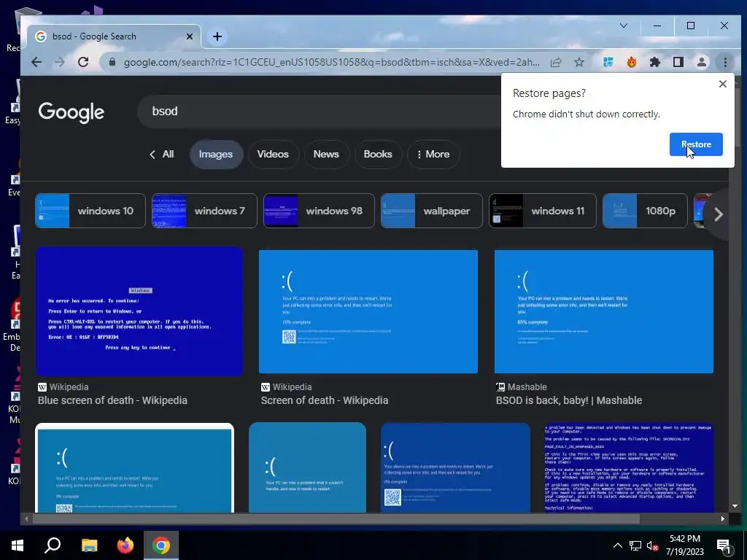Click the Google logo

(71, 112)
